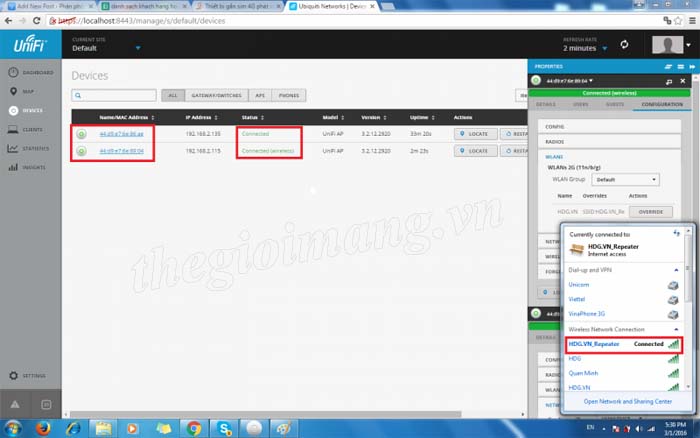Open the Refresh Rate 2 minutes dropdown
700x438 pixels.
coord(585,48)
